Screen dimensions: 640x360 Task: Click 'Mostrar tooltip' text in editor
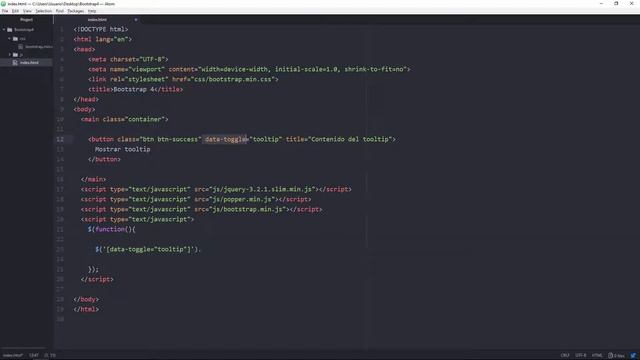(122, 149)
